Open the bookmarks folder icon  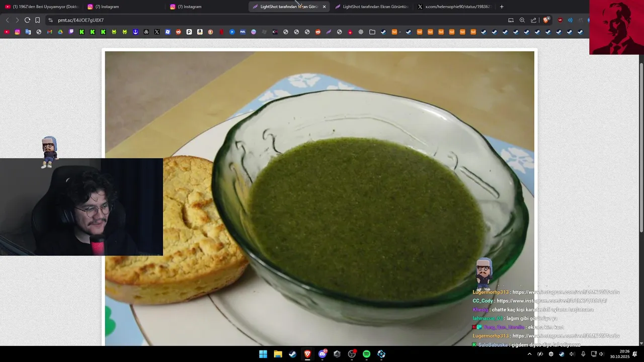coord(372,32)
